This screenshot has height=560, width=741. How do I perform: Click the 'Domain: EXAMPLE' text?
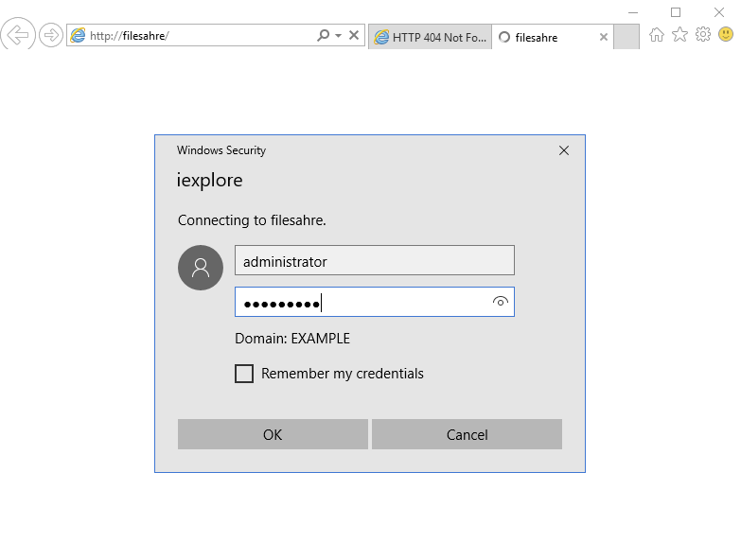[292, 339]
